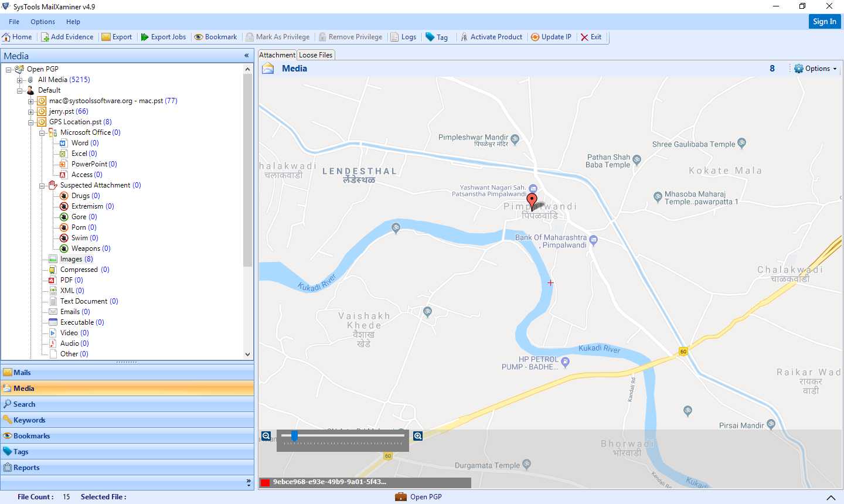Click the Bookmark eye icon
The height and width of the screenshot is (504, 844).
click(x=199, y=37)
